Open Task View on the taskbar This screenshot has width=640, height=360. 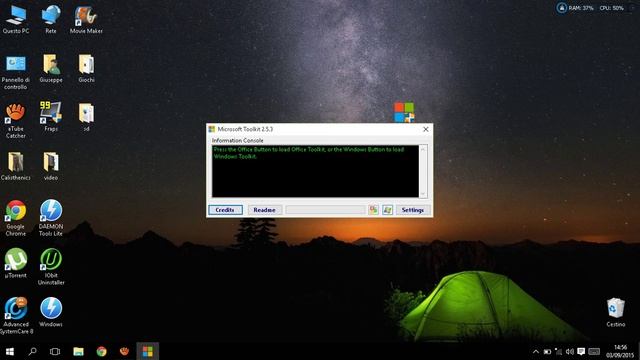click(x=55, y=351)
